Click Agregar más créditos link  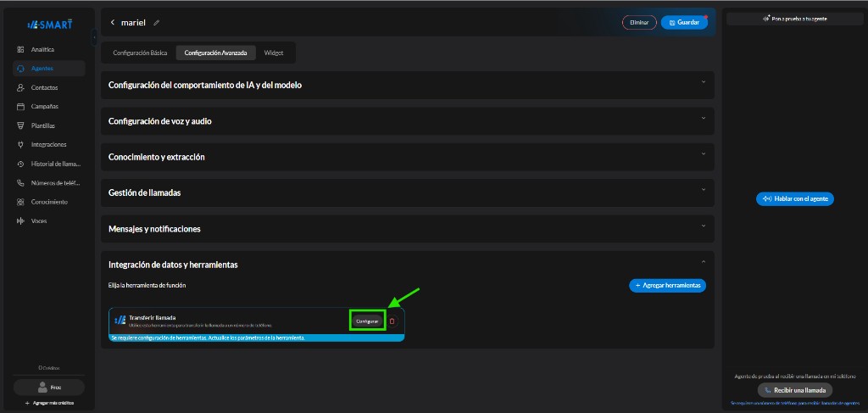coord(49,403)
